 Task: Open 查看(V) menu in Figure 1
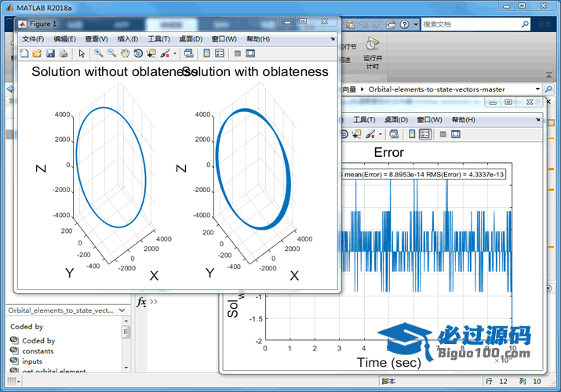[x=97, y=39]
